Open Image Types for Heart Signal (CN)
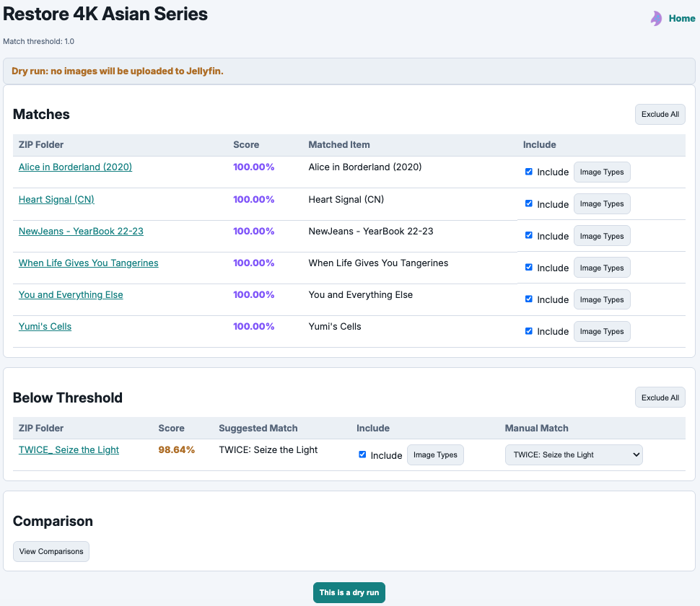Image resolution: width=700 pixels, height=606 pixels. pos(602,204)
